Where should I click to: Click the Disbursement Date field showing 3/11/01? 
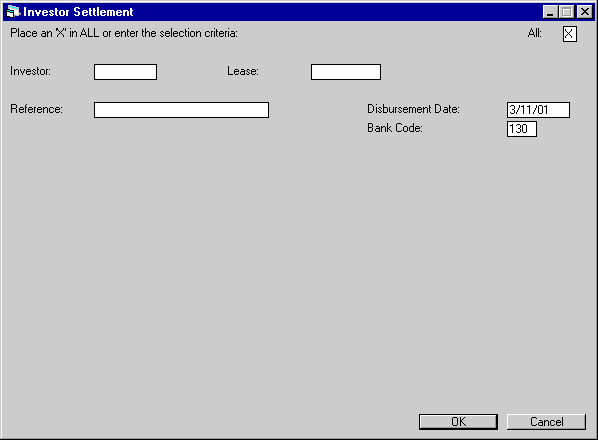pyautogui.click(x=539, y=110)
